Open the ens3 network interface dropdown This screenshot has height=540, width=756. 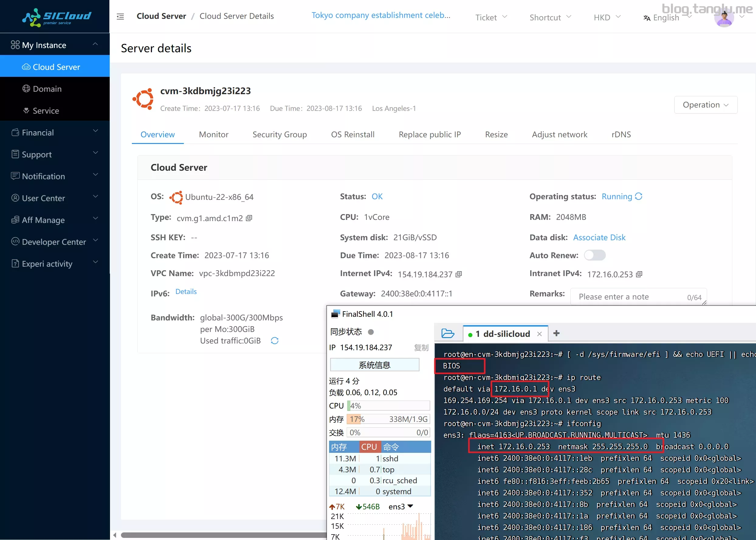410,506
